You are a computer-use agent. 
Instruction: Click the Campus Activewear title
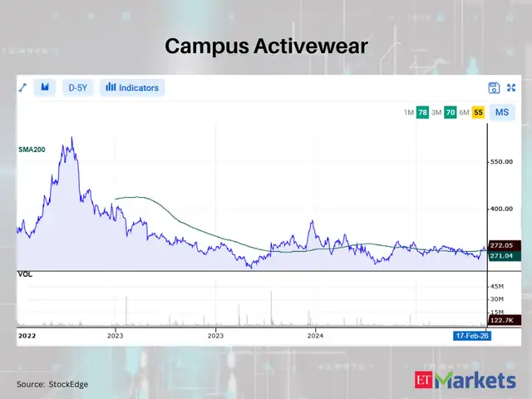[x=266, y=47]
